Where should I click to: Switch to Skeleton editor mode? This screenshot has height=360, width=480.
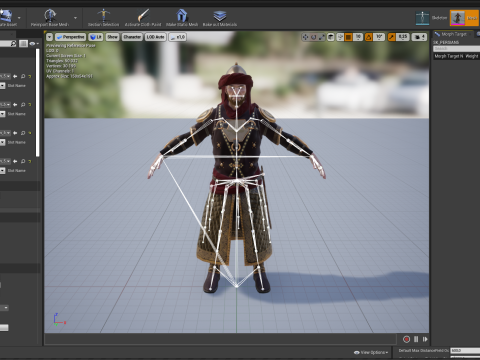(431, 18)
